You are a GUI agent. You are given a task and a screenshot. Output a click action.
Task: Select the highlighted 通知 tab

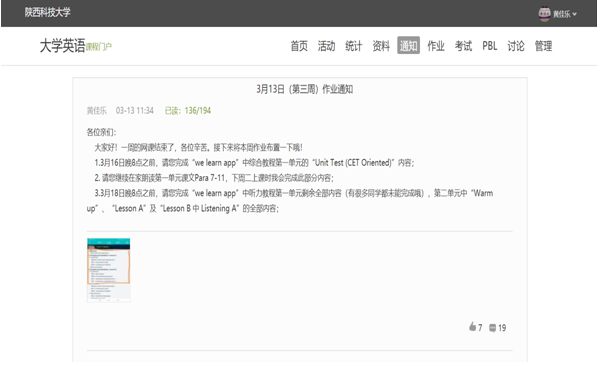(408, 45)
